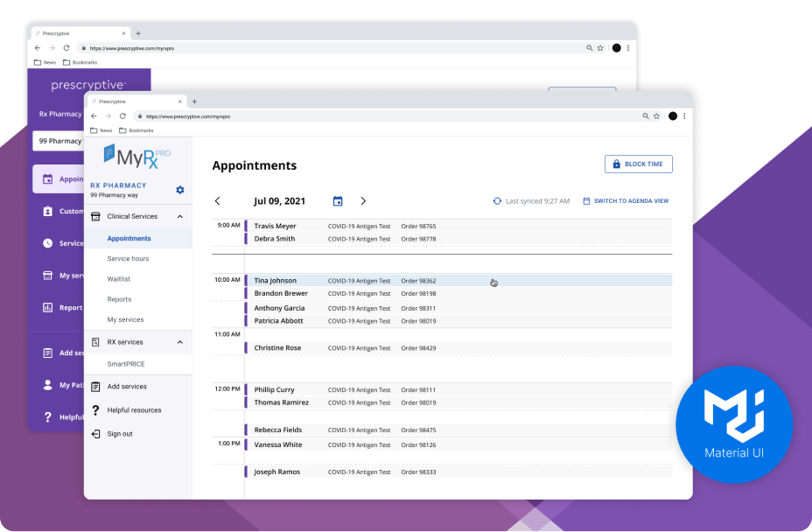Bookmark page with the front star icon
The height and width of the screenshot is (532, 812).
point(656,115)
